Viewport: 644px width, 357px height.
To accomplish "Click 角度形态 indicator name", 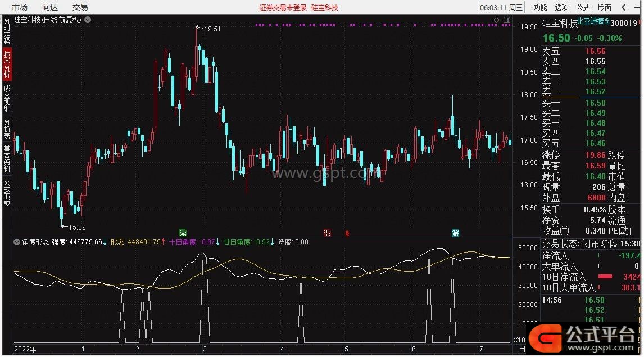I will pyautogui.click(x=35, y=242).
